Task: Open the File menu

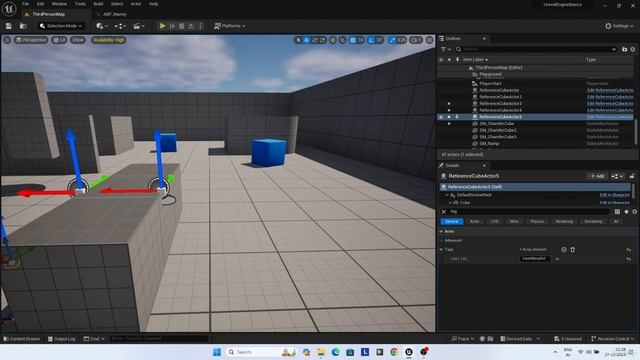Action: [x=25, y=4]
